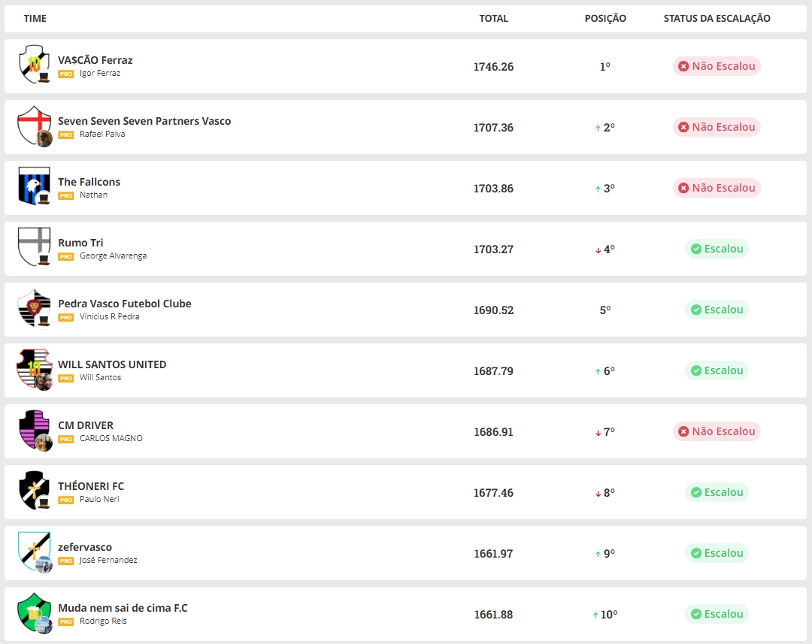Select THÉONERI FC black shield crest

click(33, 491)
